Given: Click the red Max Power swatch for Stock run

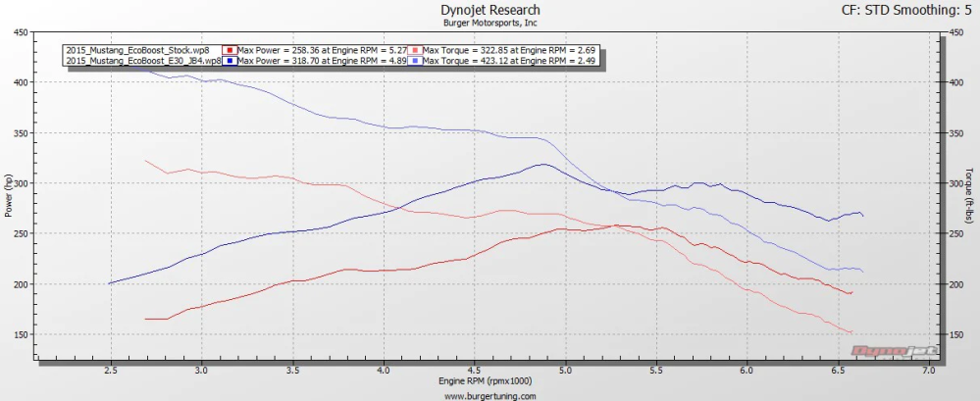Looking at the screenshot, I should pyautogui.click(x=230, y=50).
